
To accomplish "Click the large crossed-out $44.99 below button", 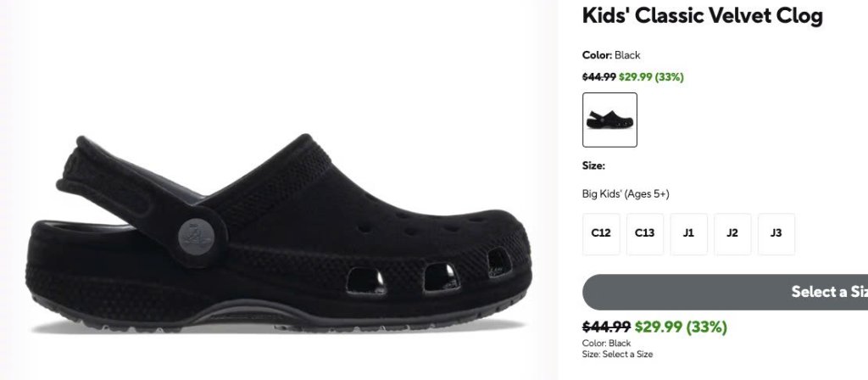I will (606, 327).
